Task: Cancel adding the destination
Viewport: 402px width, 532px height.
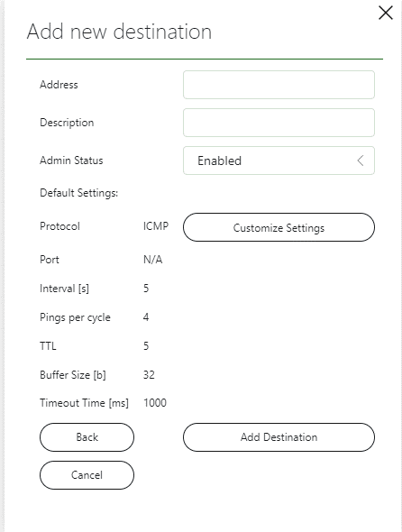Action: pos(87,475)
